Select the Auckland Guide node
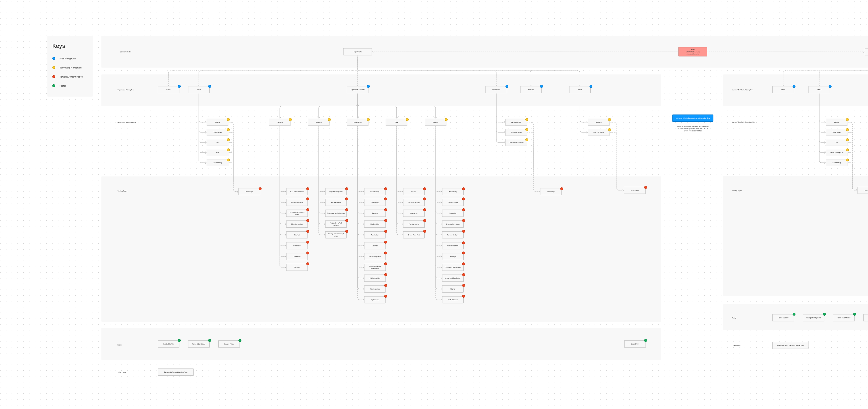The image size is (868, 409). pos(516,133)
